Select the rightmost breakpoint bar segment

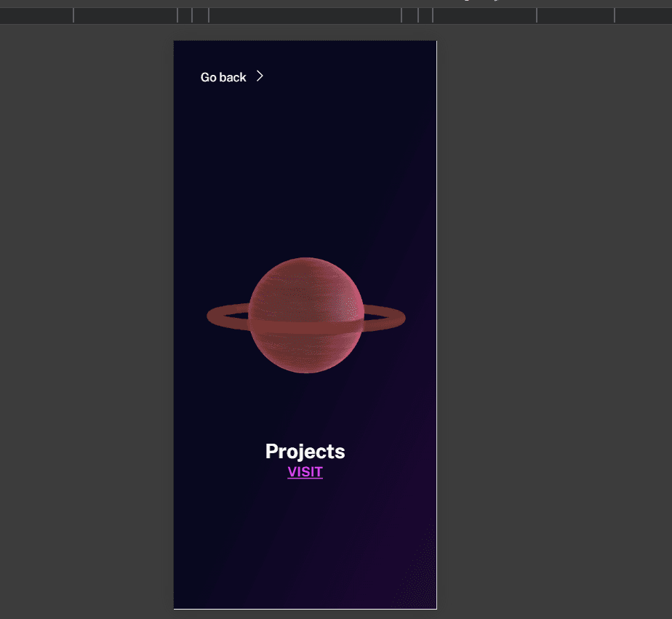[x=643, y=15]
